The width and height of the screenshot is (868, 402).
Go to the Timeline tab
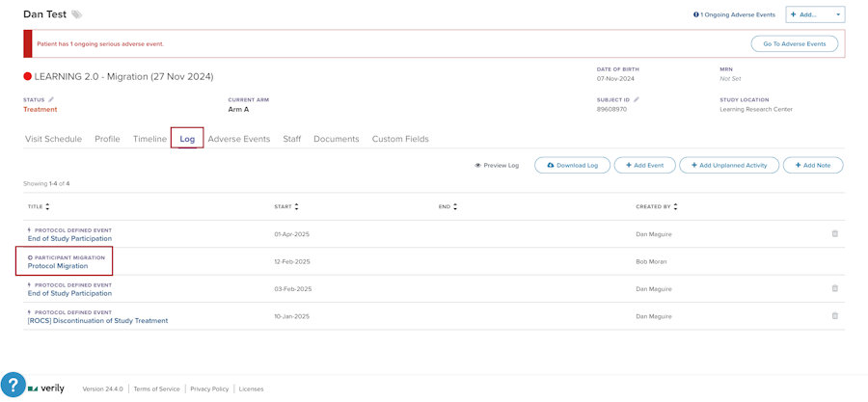[x=149, y=140]
